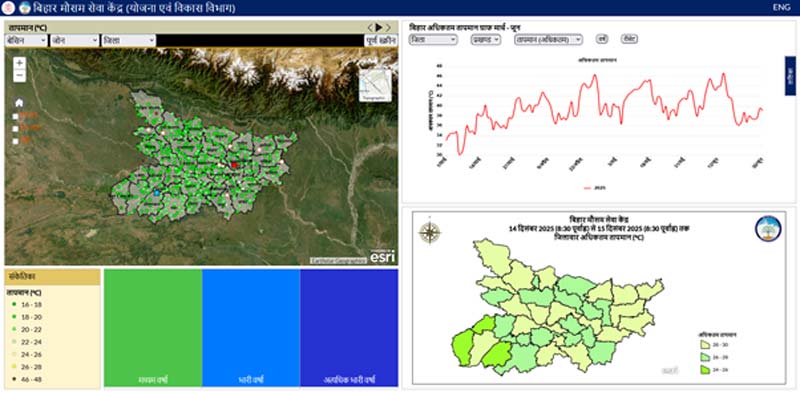
Task: Select the dark blue very heavy rain tile
Action: click(349, 328)
